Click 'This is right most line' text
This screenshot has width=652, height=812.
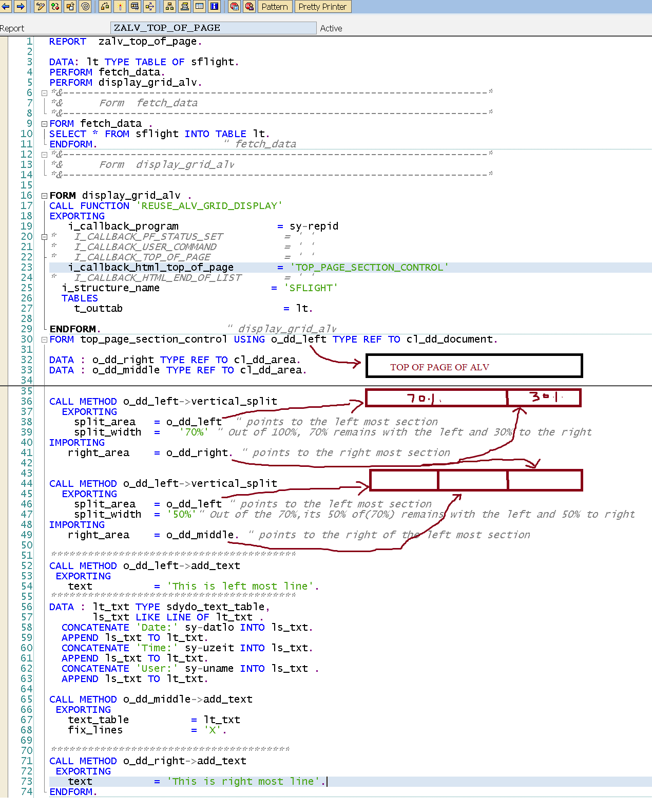(x=243, y=781)
